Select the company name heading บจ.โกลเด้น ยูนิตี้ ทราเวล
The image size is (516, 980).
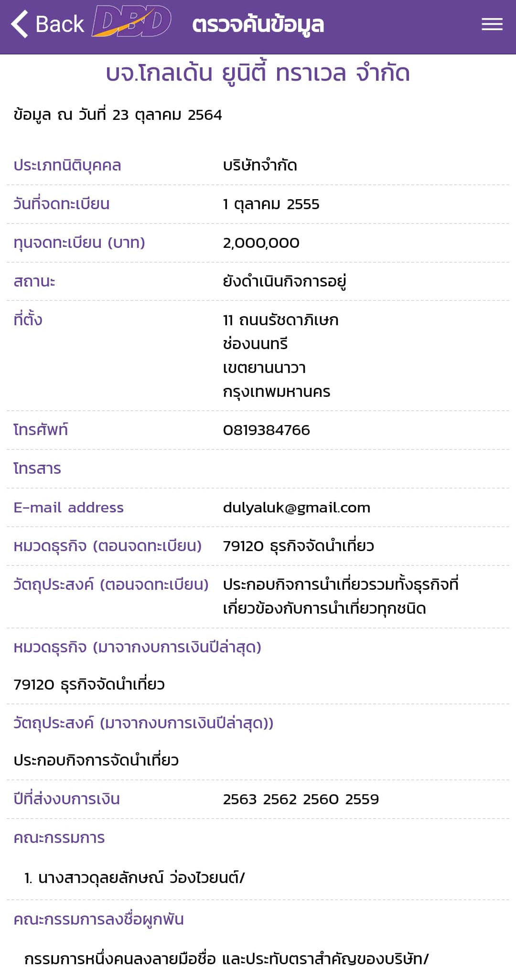pos(258,74)
